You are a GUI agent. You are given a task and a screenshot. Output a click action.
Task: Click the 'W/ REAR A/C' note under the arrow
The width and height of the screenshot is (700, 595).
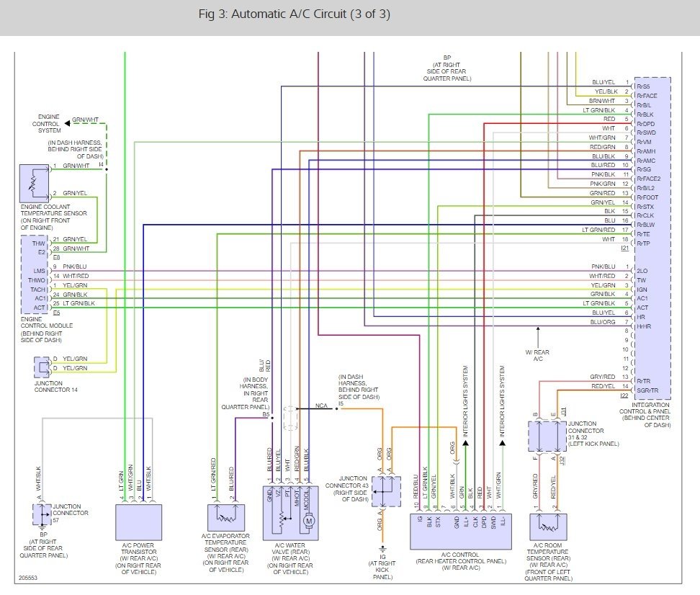coord(537,356)
